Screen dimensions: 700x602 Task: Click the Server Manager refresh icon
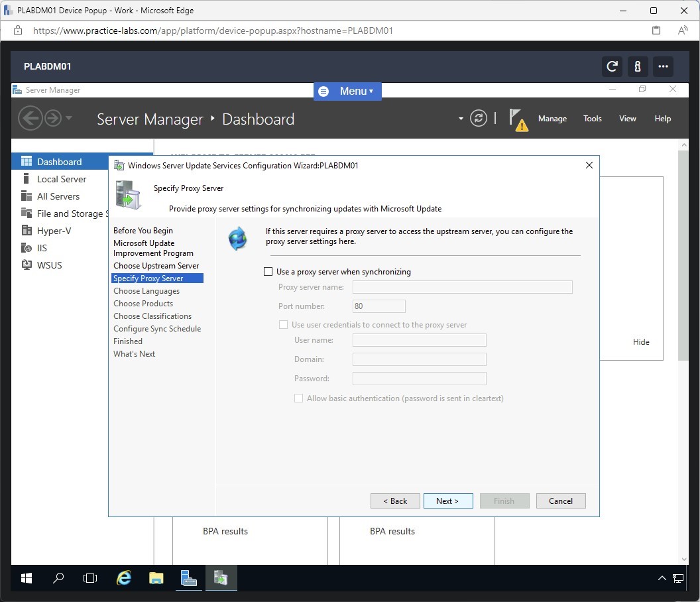coord(478,119)
